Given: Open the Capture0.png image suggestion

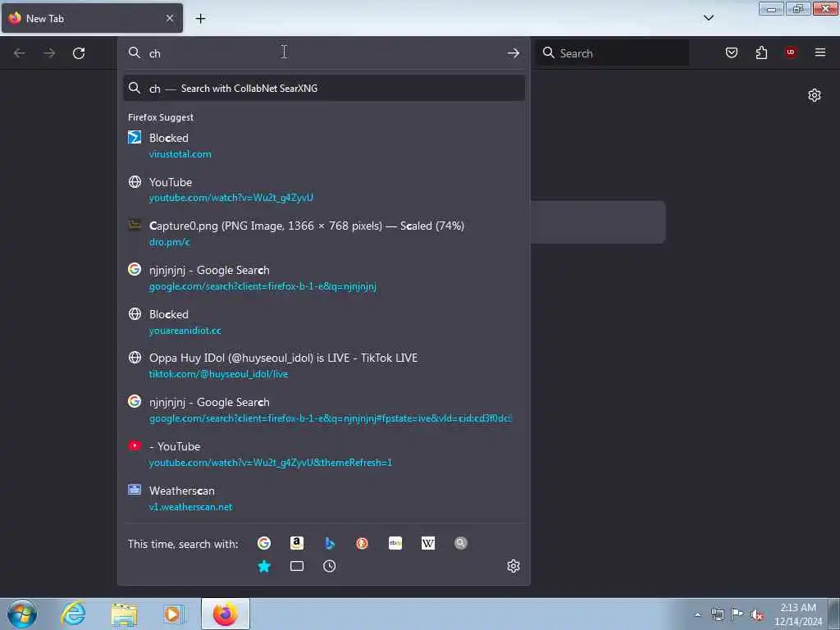Looking at the screenshot, I should [324, 234].
